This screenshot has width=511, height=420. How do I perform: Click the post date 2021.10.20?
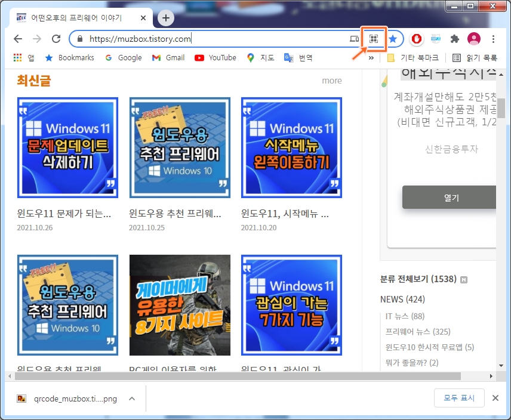[258, 227]
